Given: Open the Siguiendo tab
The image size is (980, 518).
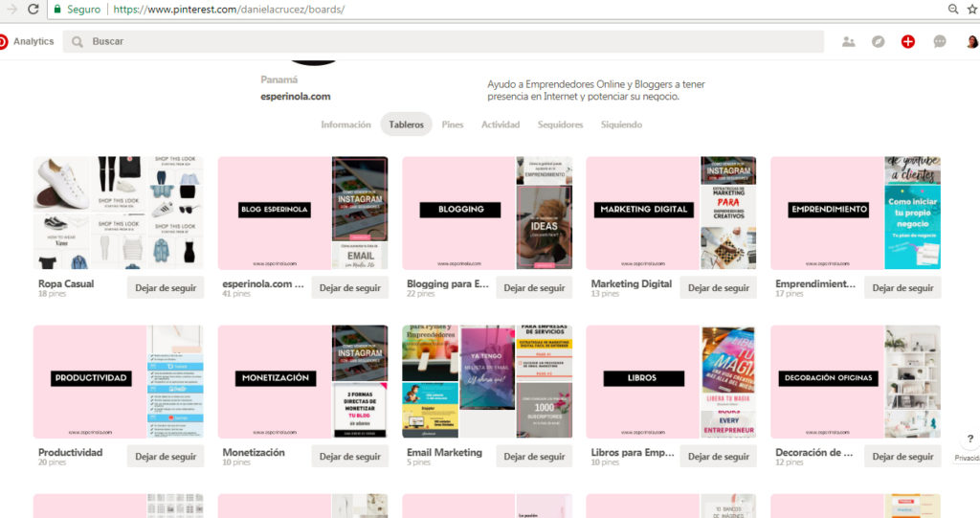Looking at the screenshot, I should point(621,124).
